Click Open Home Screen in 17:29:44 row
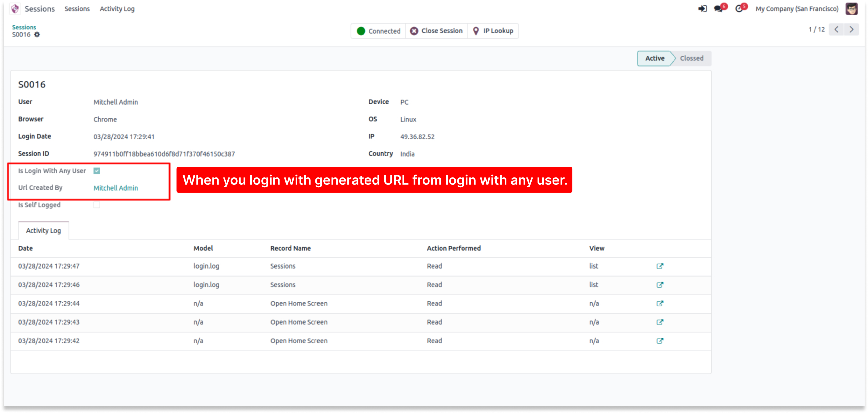This screenshot has width=868, height=413. coord(299,304)
